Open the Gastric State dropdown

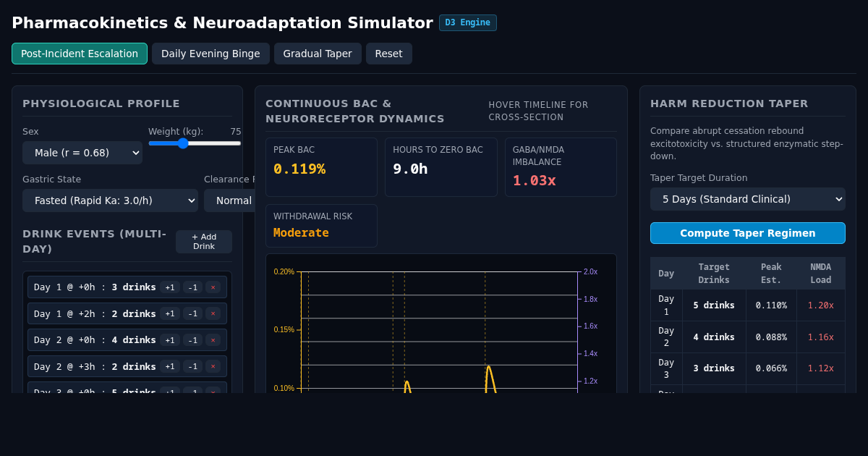click(x=110, y=200)
